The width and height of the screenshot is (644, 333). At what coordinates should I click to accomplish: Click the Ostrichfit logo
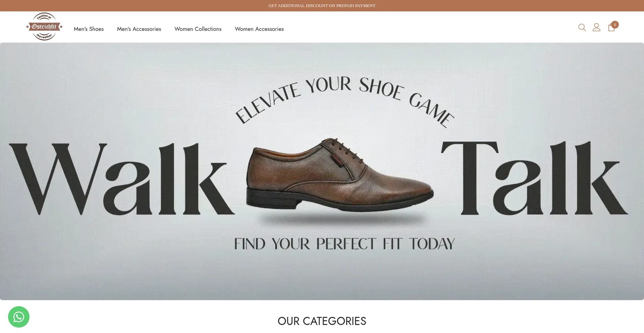coord(44,26)
